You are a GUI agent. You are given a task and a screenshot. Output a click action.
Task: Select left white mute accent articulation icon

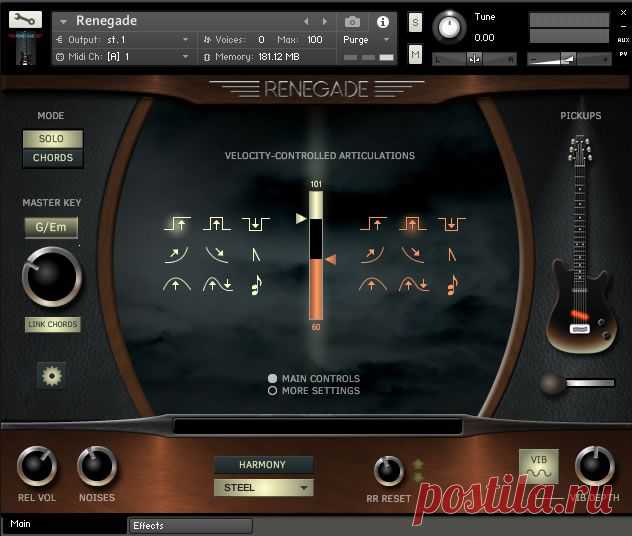pos(256,255)
